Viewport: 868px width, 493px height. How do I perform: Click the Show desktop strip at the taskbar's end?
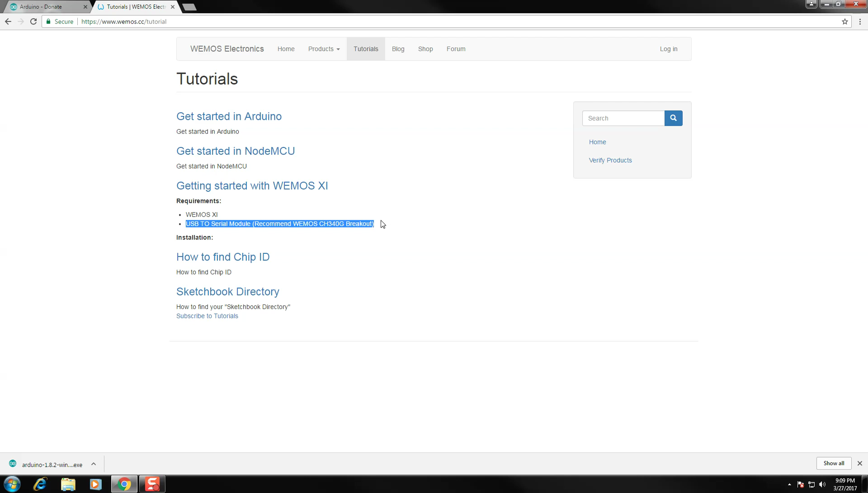(x=865, y=484)
